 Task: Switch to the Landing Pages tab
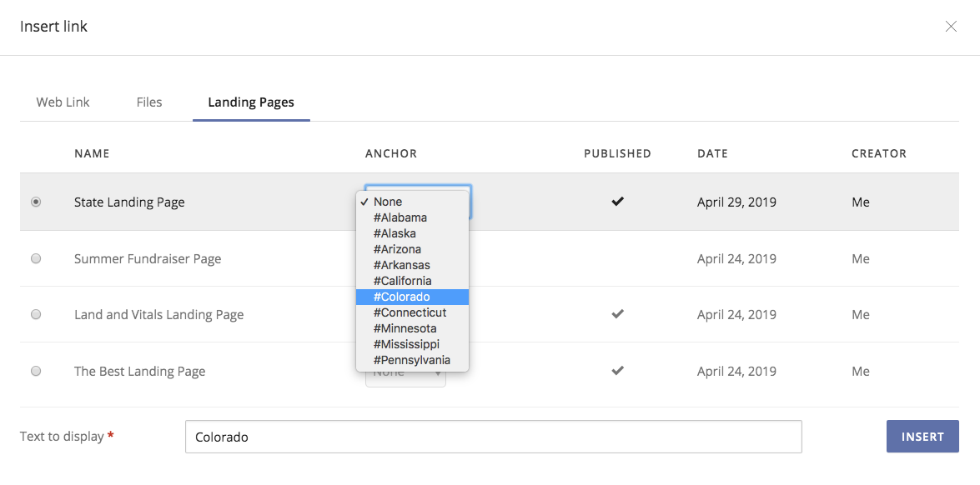(251, 102)
